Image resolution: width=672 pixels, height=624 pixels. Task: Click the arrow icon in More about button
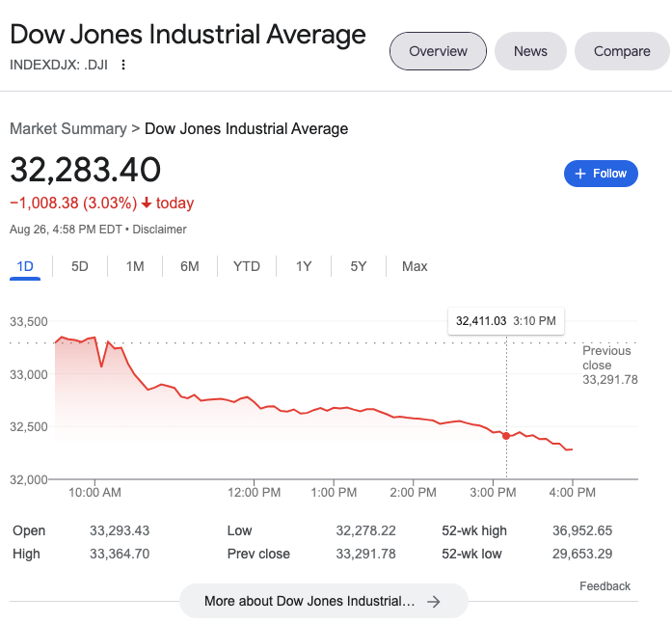coord(434,601)
